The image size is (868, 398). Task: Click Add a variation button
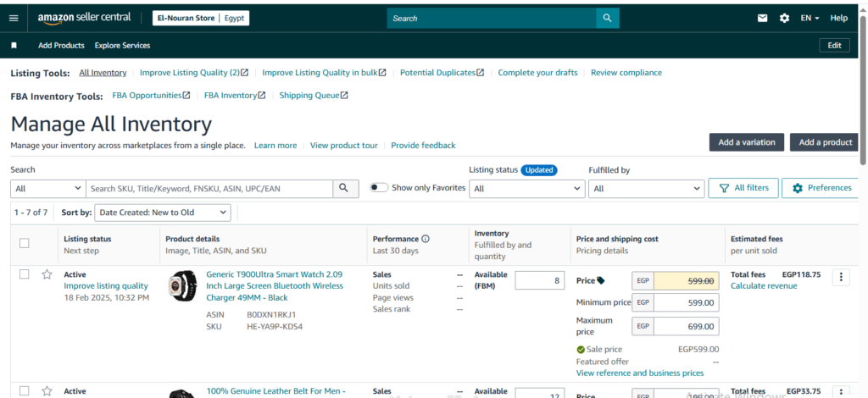(747, 142)
